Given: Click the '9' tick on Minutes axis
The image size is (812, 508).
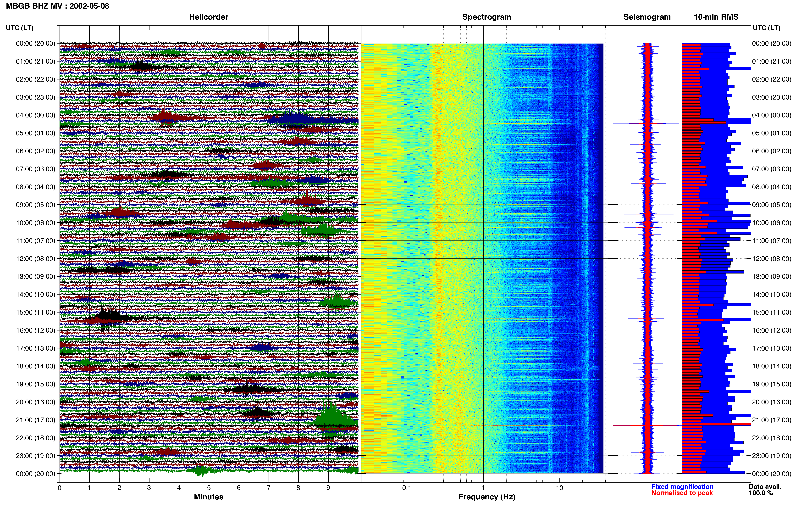Looking at the screenshot, I should coord(328,488).
